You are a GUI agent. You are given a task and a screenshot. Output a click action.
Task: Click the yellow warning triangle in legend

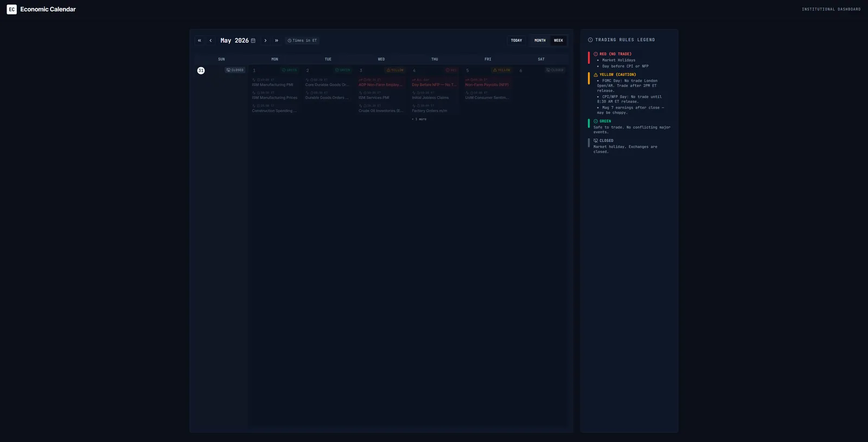pos(596,75)
